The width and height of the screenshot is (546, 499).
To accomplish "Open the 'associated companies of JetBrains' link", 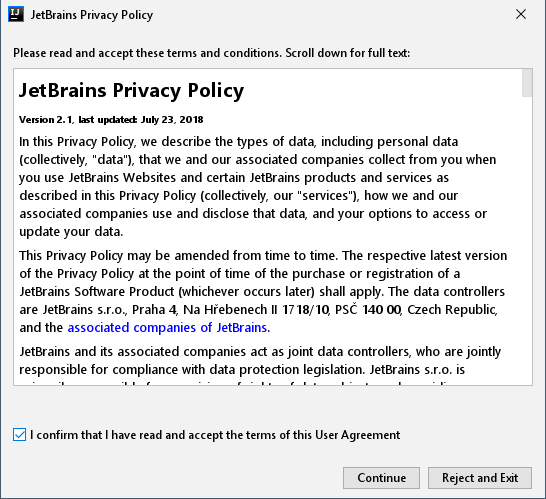I will coord(167,328).
